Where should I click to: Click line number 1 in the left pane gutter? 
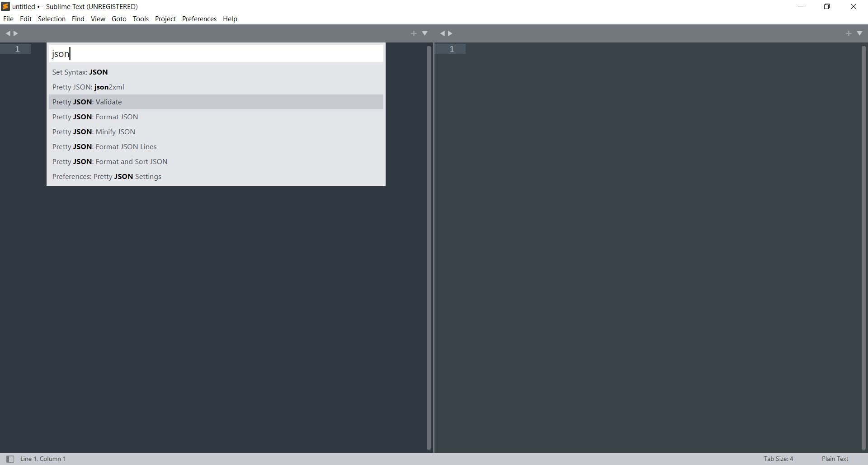coord(18,49)
